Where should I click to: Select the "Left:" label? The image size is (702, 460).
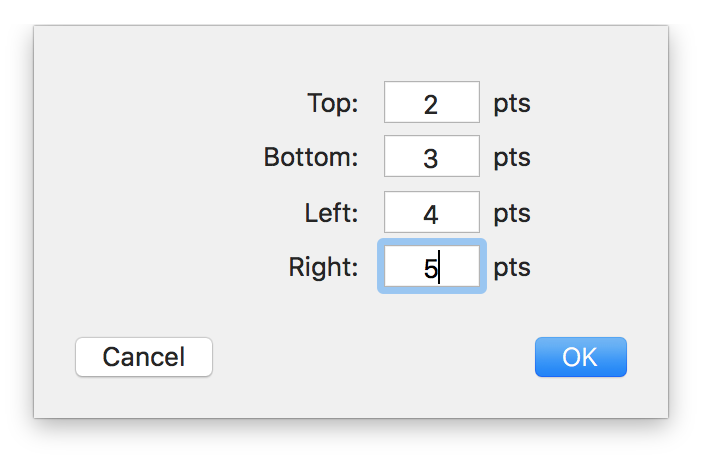pos(331,213)
